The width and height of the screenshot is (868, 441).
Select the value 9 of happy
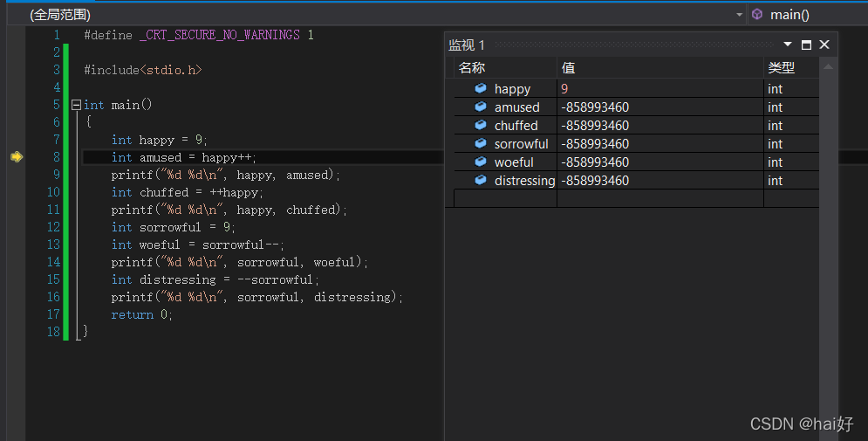pos(564,88)
